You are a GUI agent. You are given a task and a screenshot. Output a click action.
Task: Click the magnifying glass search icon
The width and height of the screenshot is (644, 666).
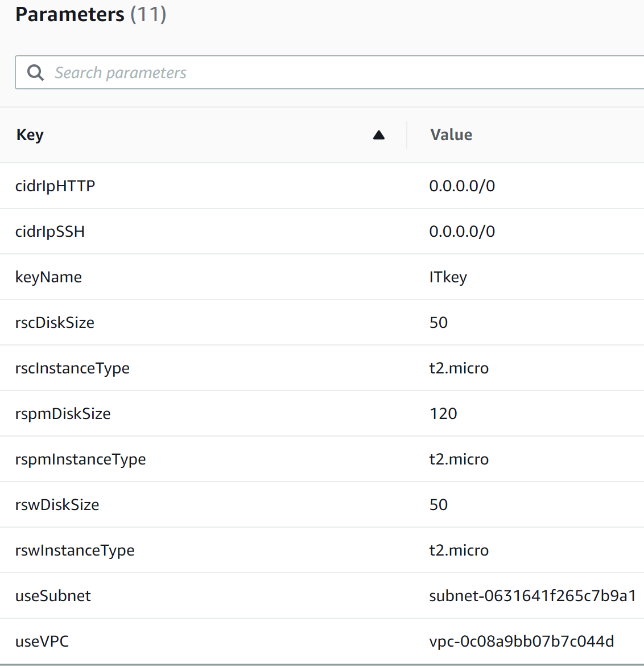coord(35,72)
